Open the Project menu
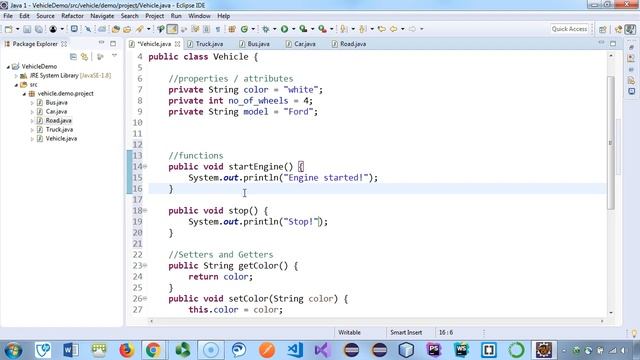Screen dimensions: 640x360 155,16
